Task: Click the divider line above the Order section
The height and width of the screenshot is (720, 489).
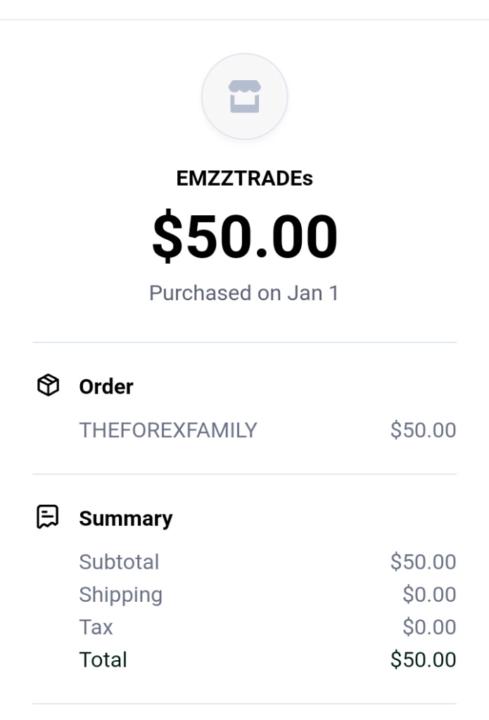Action: (244, 342)
